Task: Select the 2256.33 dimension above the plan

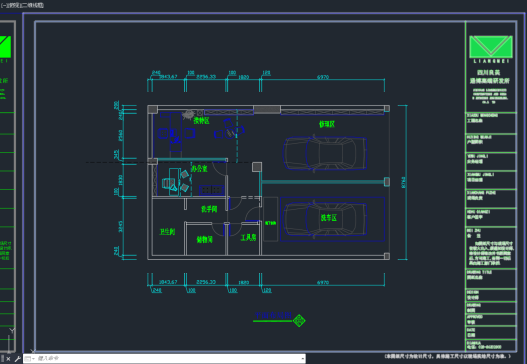Action: click(206, 77)
